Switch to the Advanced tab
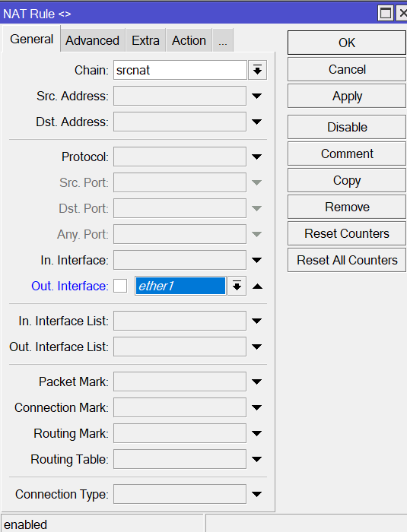407x532 pixels. [92, 40]
